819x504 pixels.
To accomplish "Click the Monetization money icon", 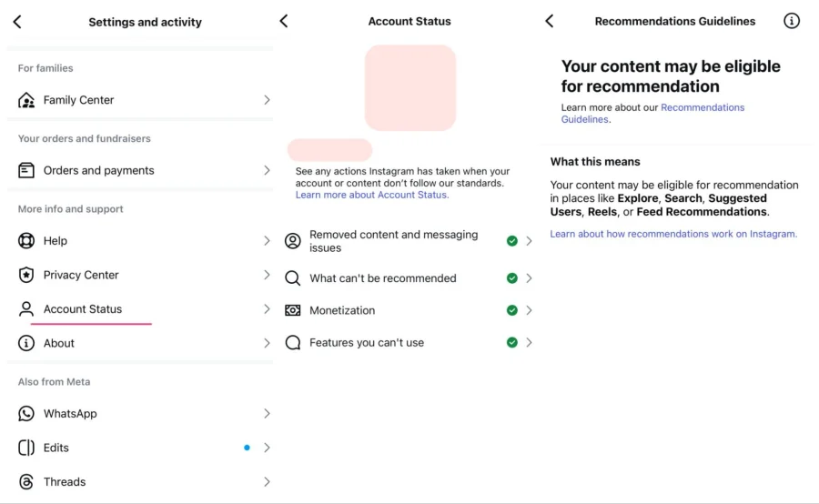I will pos(293,310).
